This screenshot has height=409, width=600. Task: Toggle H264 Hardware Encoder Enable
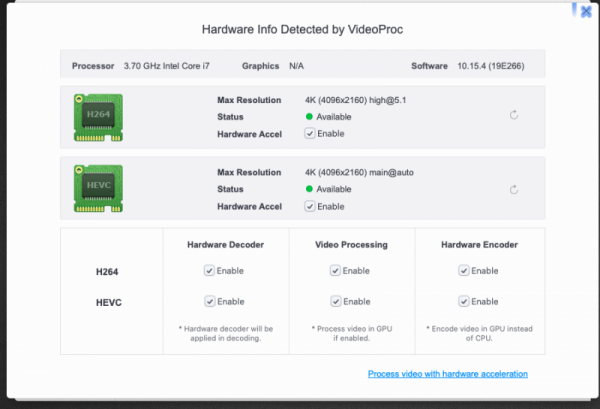pos(463,270)
